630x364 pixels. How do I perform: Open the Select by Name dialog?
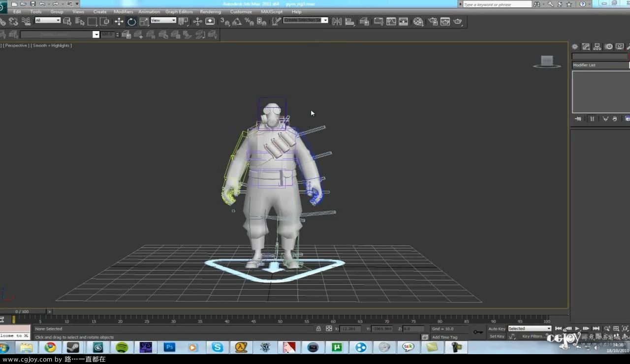tap(80, 21)
